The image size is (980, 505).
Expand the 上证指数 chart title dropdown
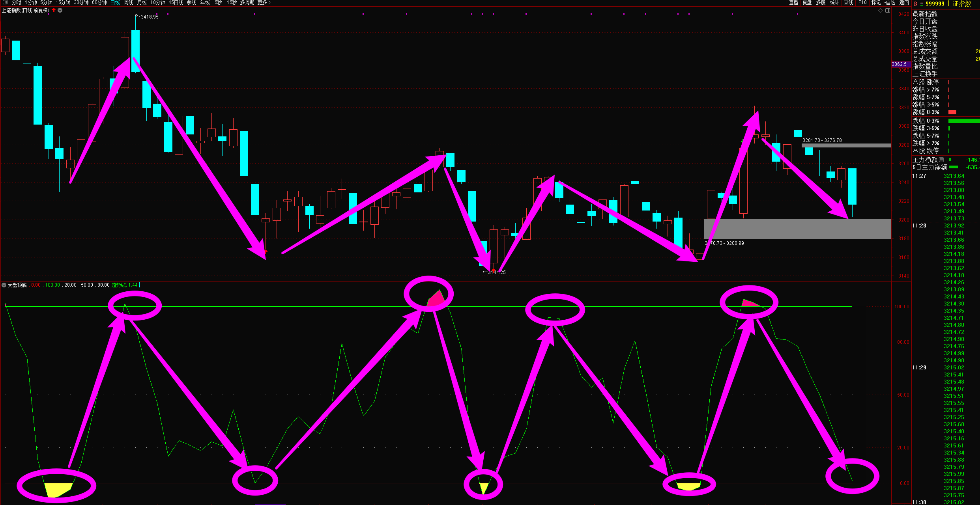point(60,10)
